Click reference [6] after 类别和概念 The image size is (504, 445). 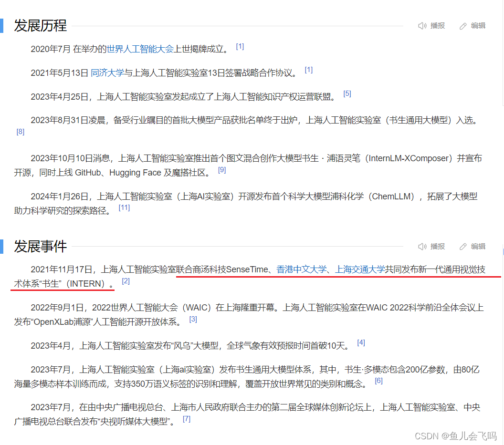pyautogui.click(x=378, y=381)
